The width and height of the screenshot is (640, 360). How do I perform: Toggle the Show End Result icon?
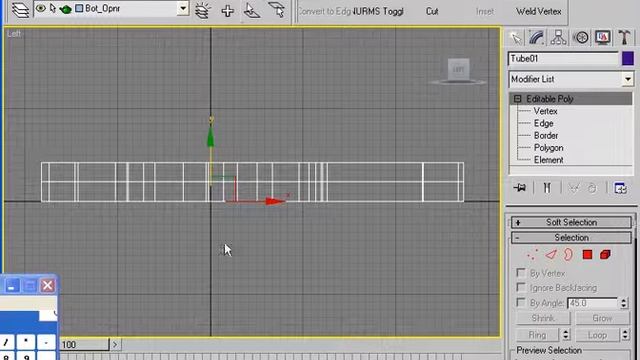coord(547,188)
